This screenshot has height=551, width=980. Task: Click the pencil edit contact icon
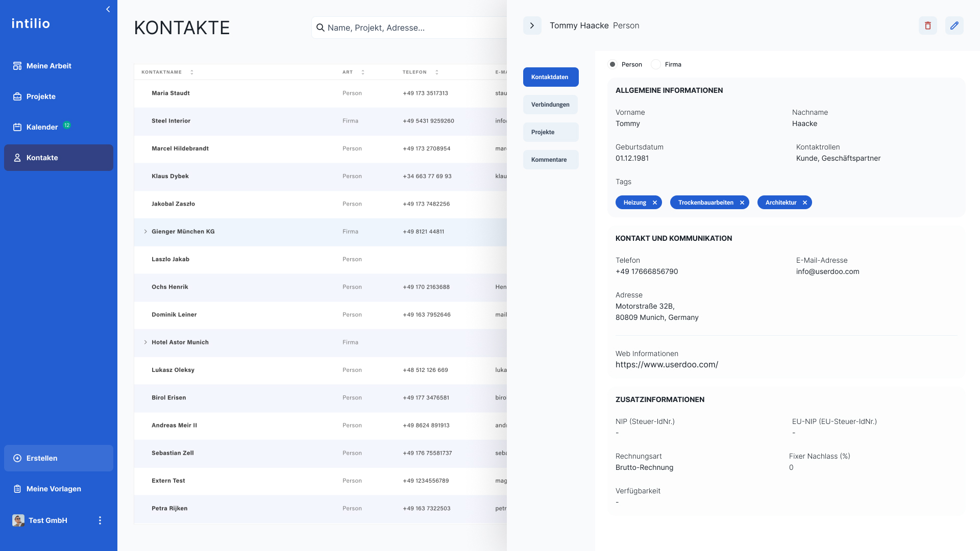954,26
